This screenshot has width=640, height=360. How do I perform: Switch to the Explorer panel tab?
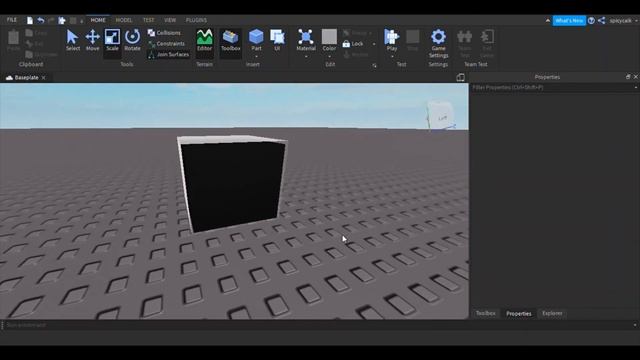tap(552, 313)
